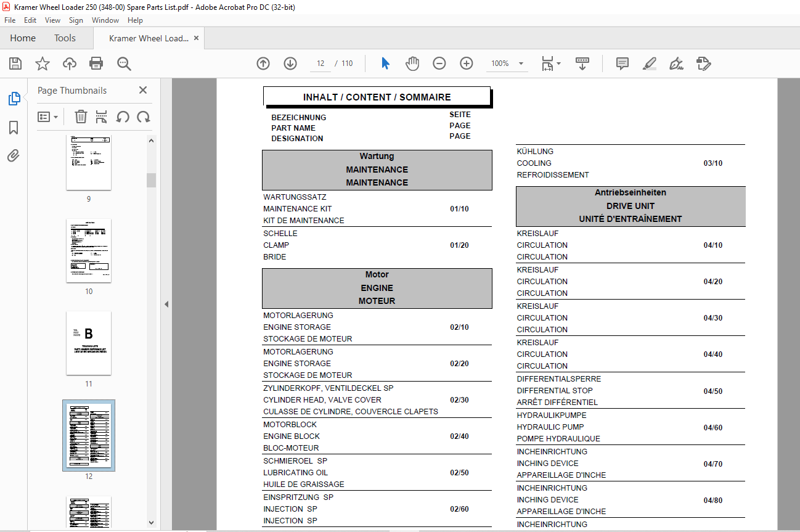This screenshot has height=532, width=800.
Task: Click the INHALT / CONTENT / SOMMAIRE title
Action: [377, 97]
